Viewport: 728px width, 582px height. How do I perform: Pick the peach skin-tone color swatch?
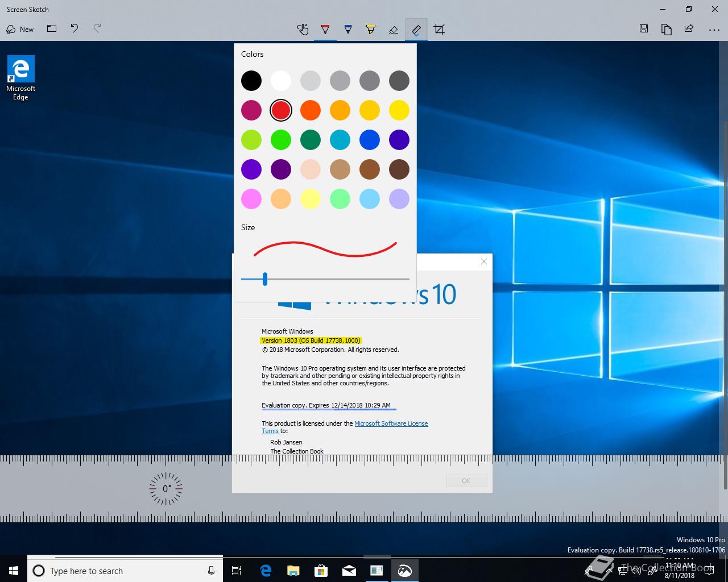coord(311,169)
